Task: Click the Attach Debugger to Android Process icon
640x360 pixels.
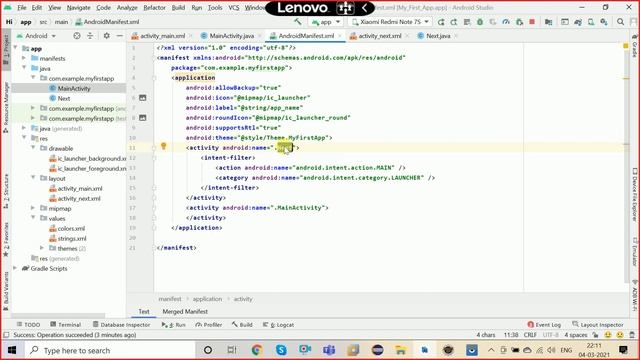Action: 519,22
